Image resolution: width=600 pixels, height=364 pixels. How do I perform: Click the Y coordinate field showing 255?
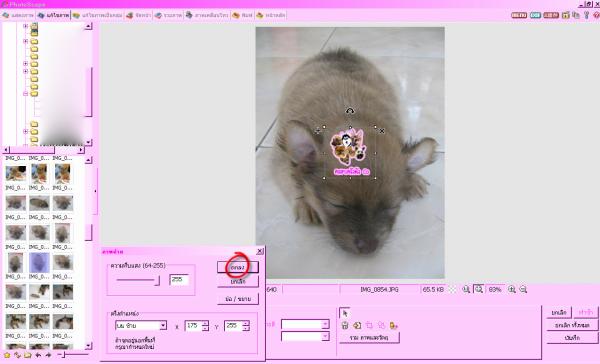point(233,326)
